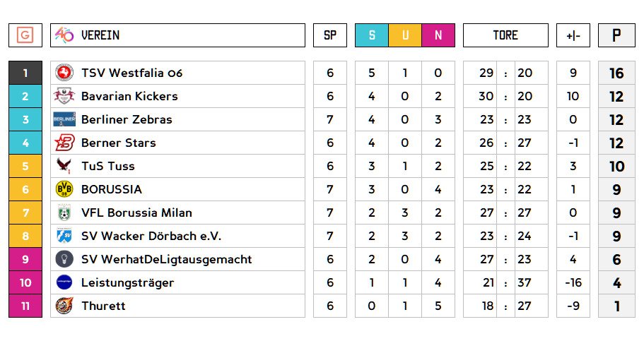Click the orange G icon in header
The image size is (644, 341).
coord(25,35)
